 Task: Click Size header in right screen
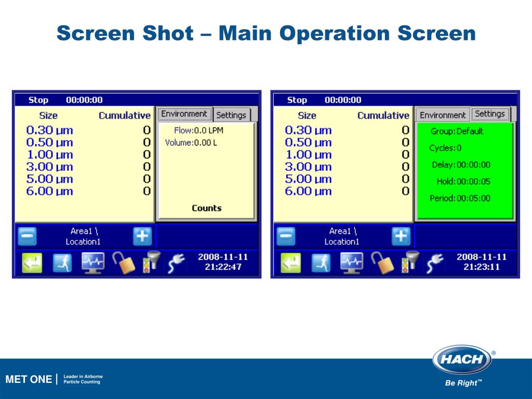pyautogui.click(x=307, y=116)
